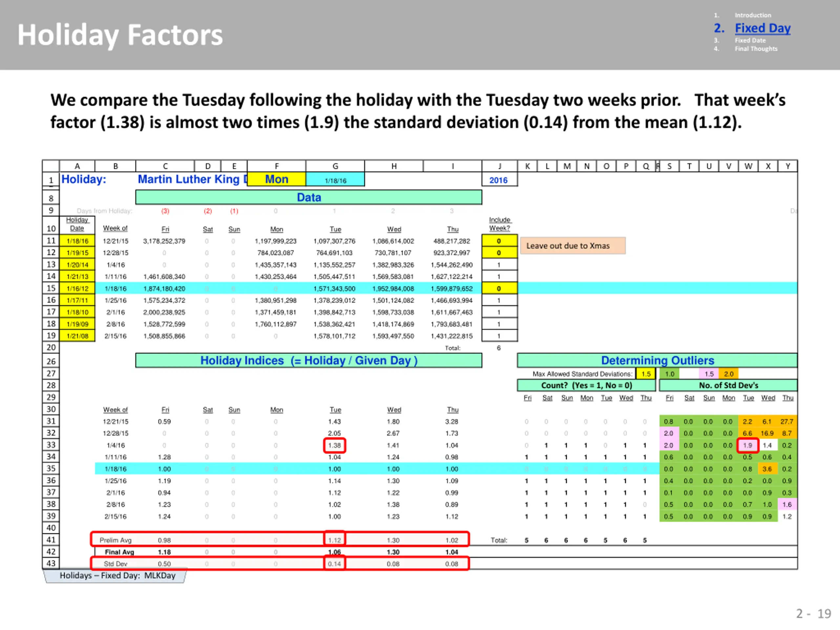This screenshot has width=840, height=630.
Task: Click column W header
Action: [x=748, y=166]
